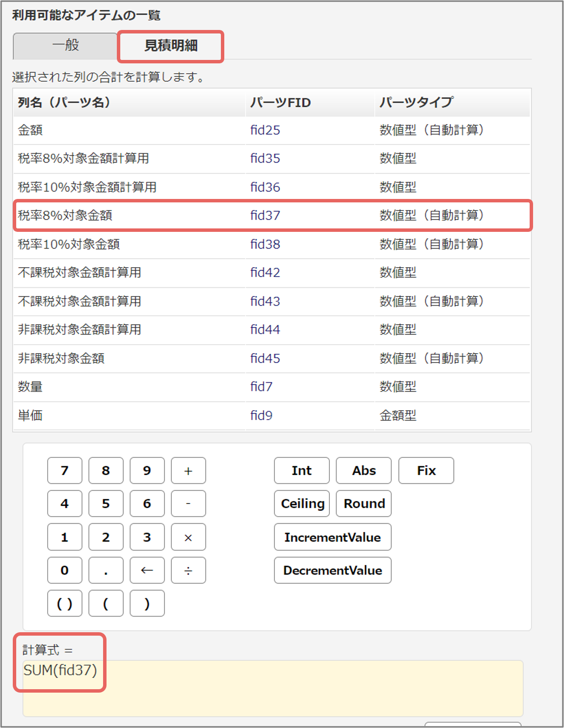This screenshot has height=728, width=564.
Task: Click the calculator 0 key
Action: [x=65, y=570]
